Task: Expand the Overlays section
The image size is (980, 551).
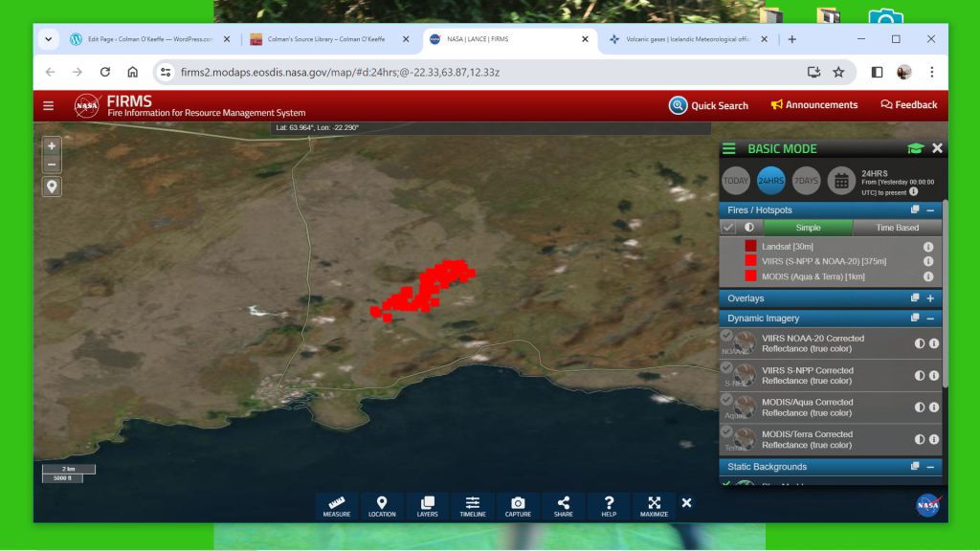Action: (x=929, y=298)
